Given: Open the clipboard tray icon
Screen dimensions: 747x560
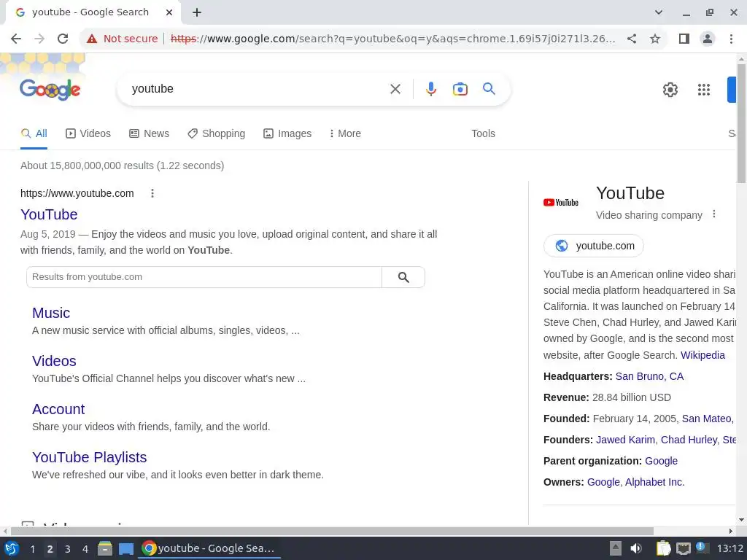Looking at the screenshot, I should pos(663,548).
